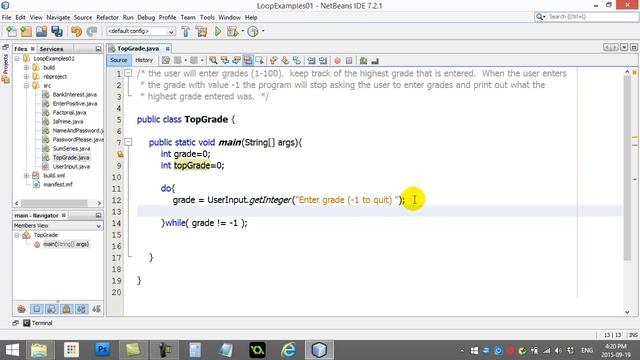
Task: Click the Redo arrow icon
Action: (x=92, y=31)
